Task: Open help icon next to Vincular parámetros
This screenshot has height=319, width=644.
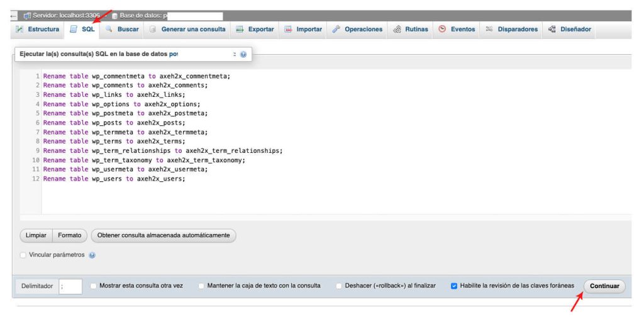Action: point(92,255)
